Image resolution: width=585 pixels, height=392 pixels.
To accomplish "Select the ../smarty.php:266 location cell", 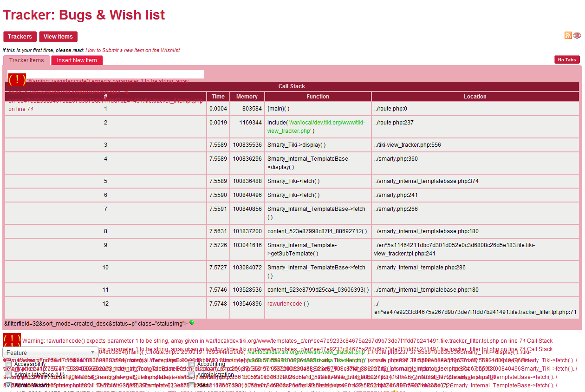I will (x=475, y=213).
